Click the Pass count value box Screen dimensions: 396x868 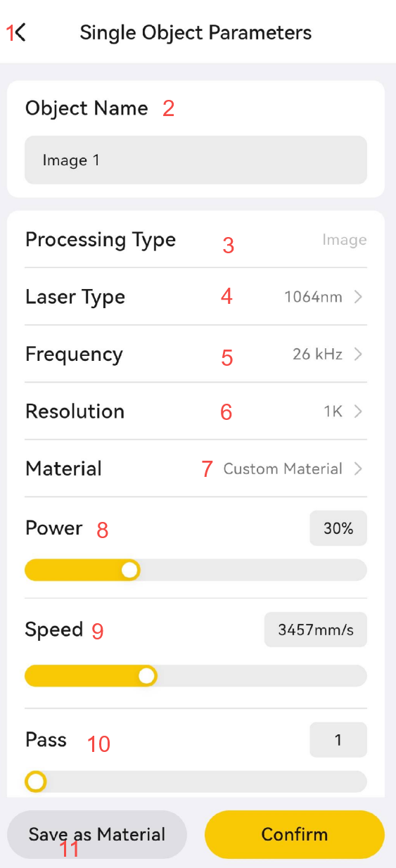pyautogui.click(x=338, y=740)
